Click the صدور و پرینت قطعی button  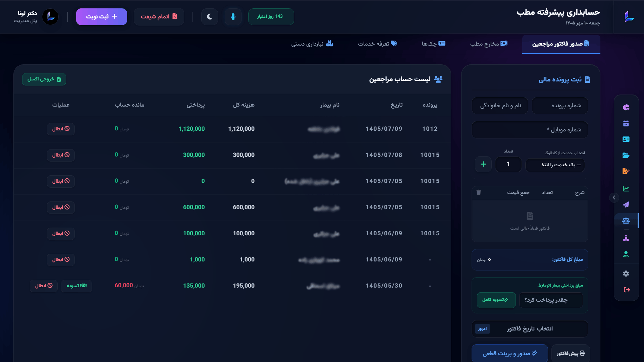tap(509, 353)
